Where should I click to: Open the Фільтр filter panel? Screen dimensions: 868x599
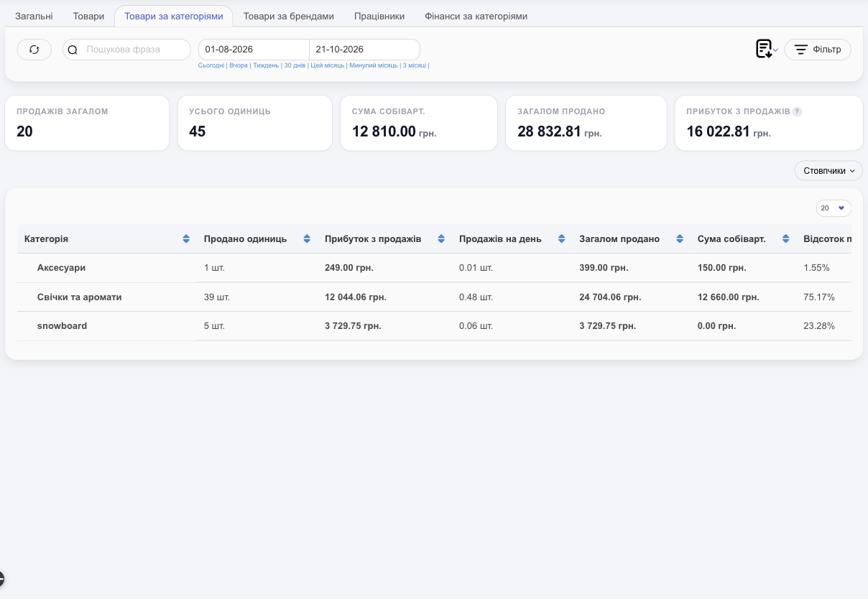[x=818, y=50]
